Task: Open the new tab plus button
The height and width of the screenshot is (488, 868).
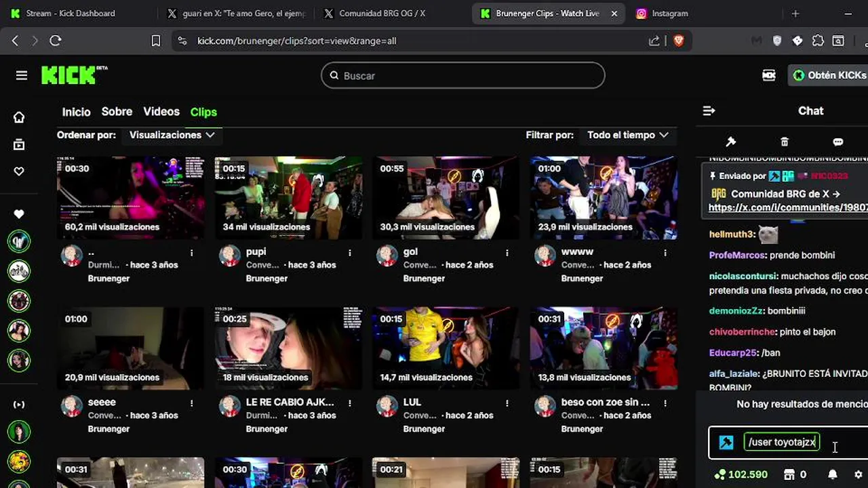Action: tap(795, 13)
